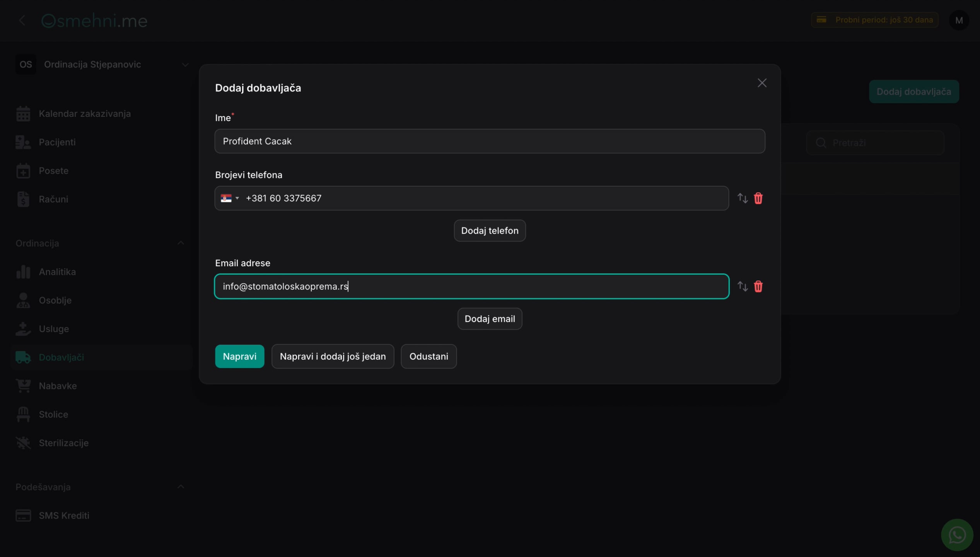Click the Dodaj email button
Screen dimensions: 980x557
click(490, 319)
